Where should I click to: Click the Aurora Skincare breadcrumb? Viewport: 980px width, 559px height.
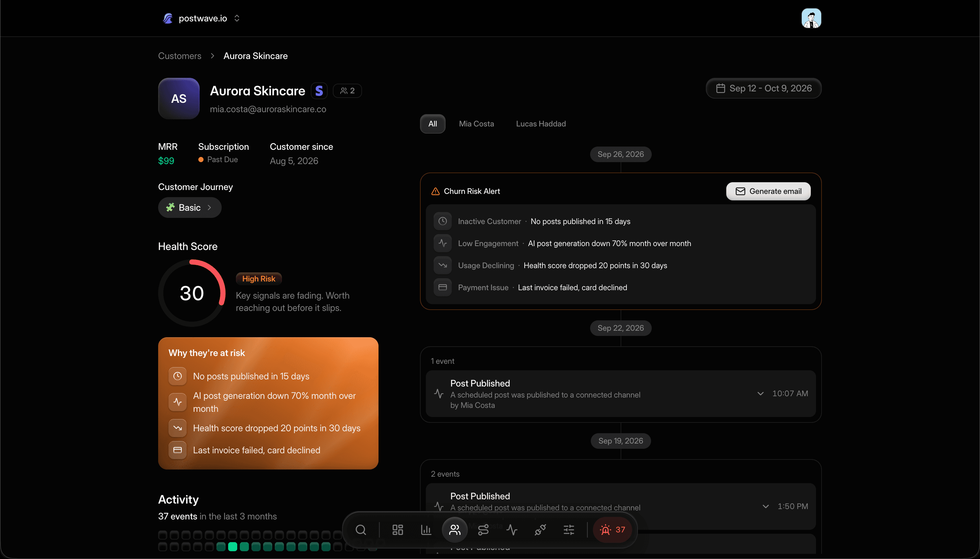pos(256,56)
